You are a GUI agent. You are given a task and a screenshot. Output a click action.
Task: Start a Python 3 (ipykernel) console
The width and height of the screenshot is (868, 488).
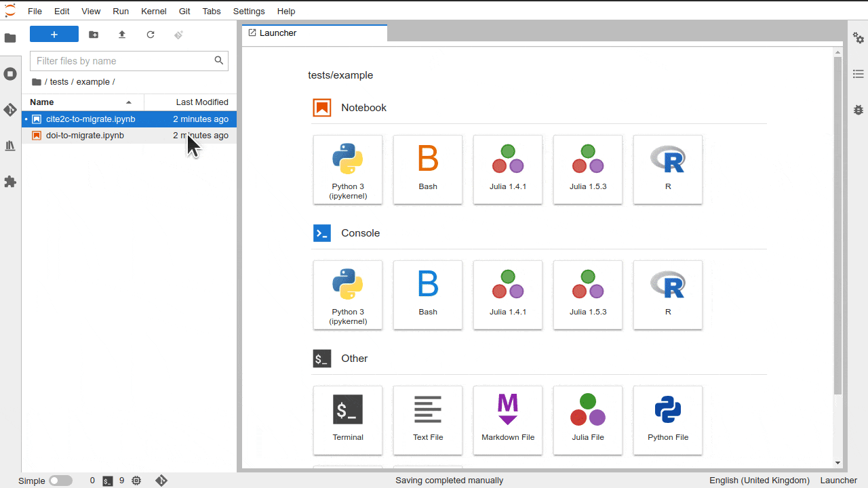(x=348, y=295)
